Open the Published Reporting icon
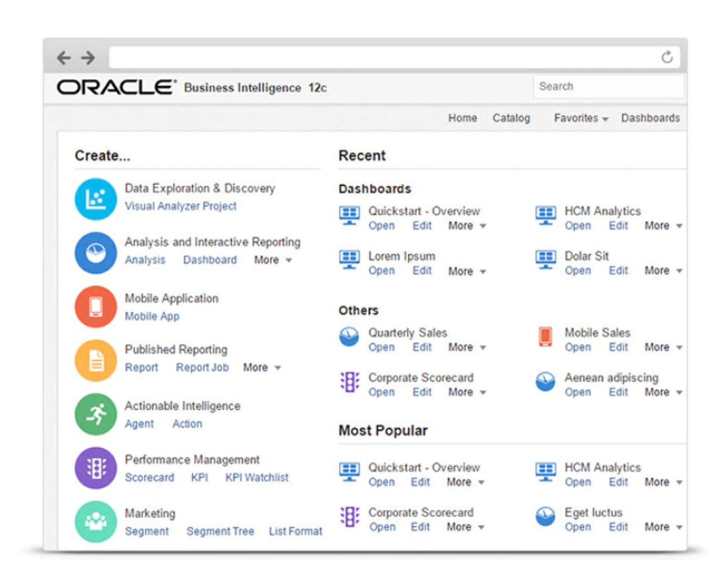 coord(95,360)
